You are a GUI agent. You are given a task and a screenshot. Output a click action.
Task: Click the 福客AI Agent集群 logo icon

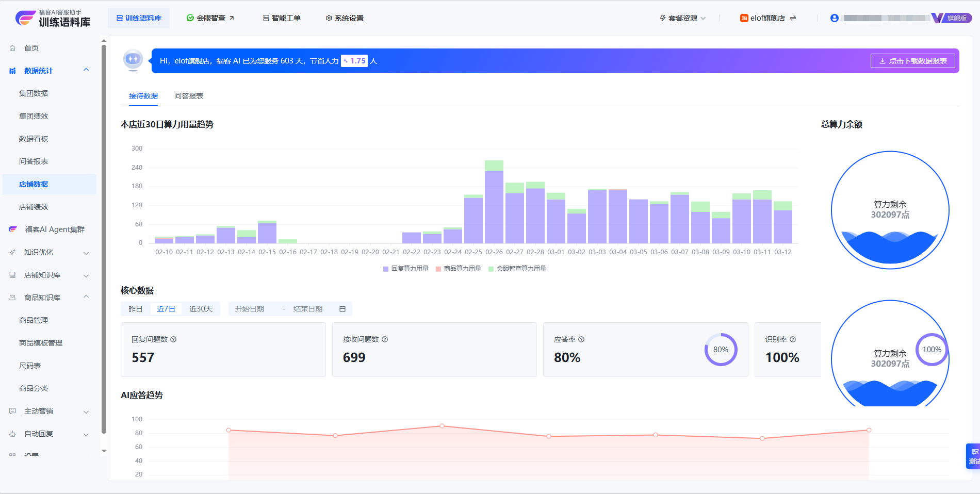click(x=13, y=229)
